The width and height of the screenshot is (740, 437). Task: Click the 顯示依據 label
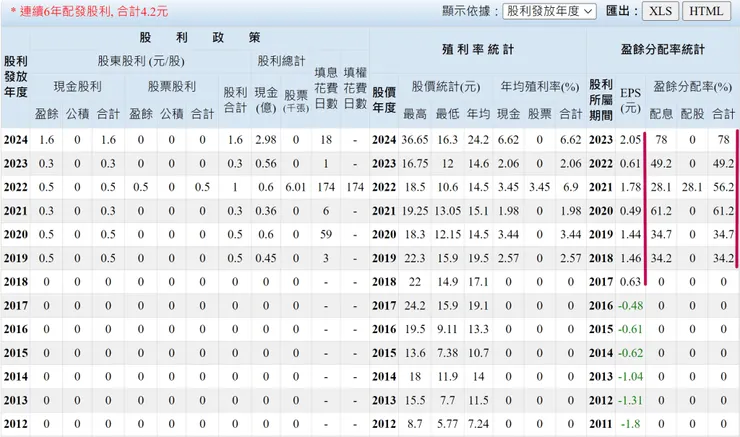(470, 11)
